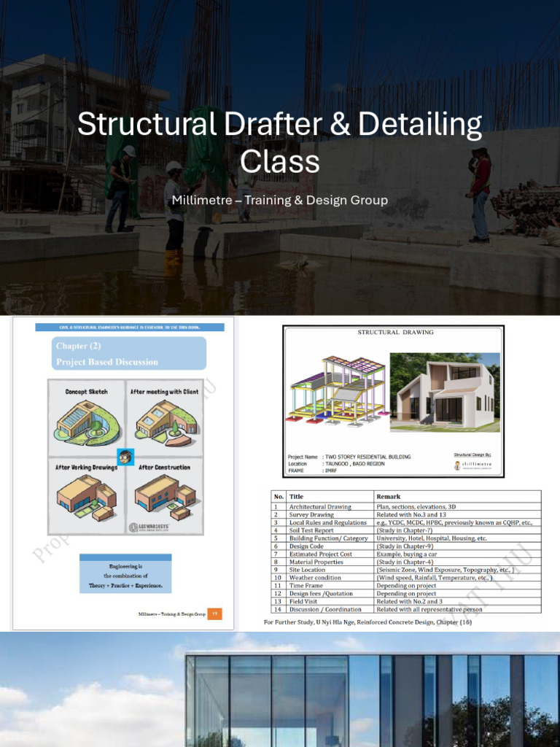
Task: Open the Chapter (2) book page image
Action: [123, 473]
